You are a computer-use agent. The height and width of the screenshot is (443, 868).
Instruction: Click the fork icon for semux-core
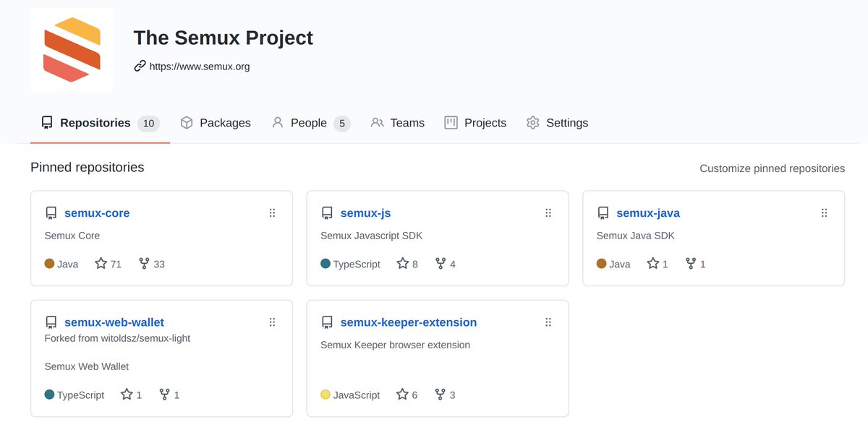(144, 264)
